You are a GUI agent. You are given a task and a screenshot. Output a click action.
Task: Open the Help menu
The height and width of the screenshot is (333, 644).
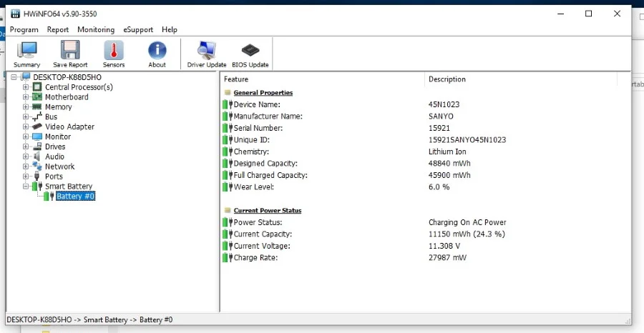pyautogui.click(x=169, y=29)
